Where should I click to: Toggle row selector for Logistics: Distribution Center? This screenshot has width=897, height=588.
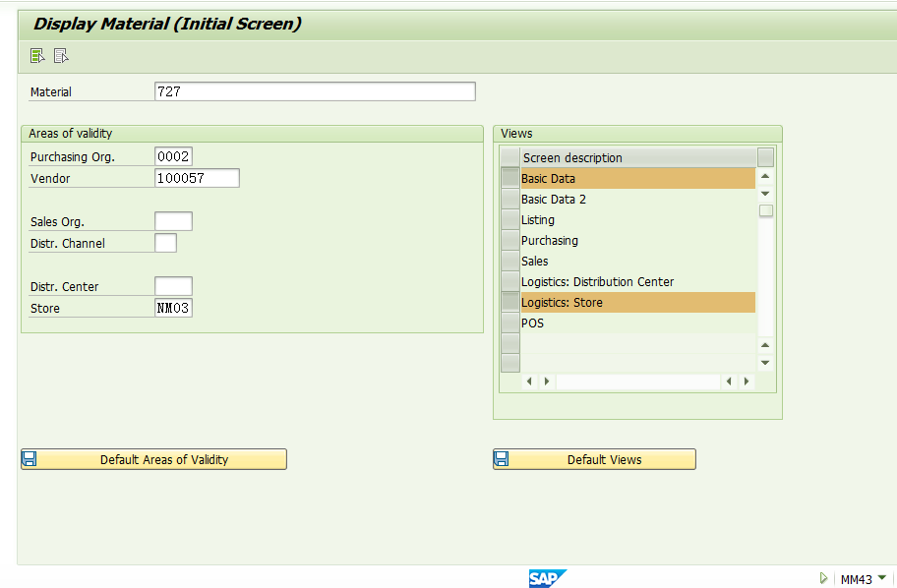(x=509, y=281)
